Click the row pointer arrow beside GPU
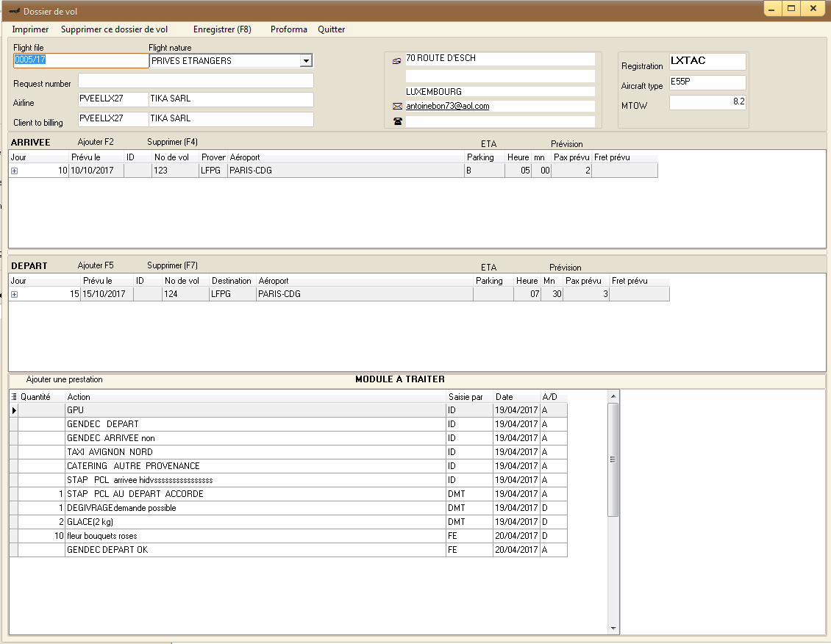 [14, 410]
